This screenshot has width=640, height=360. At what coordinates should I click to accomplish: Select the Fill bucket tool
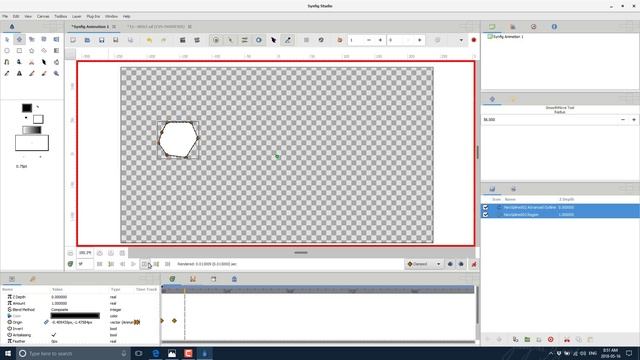click(56, 62)
